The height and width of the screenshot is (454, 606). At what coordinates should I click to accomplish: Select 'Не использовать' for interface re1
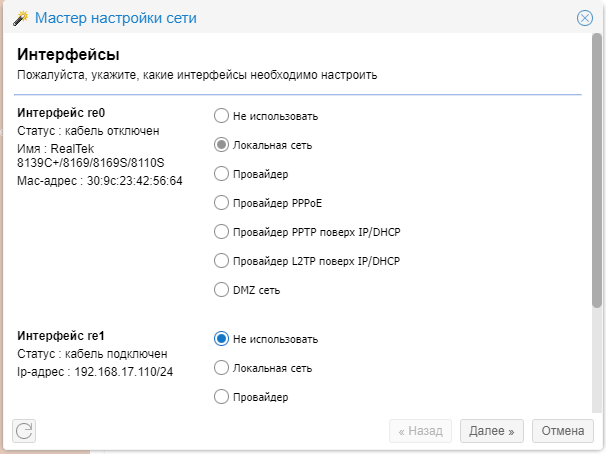(x=222, y=338)
